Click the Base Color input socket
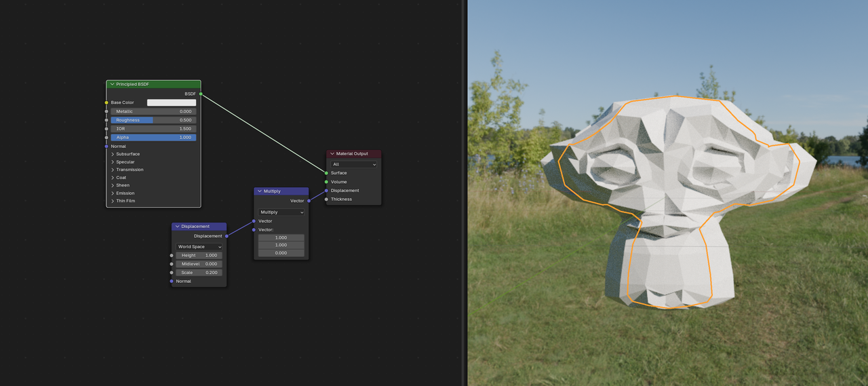868x386 pixels. (106, 102)
